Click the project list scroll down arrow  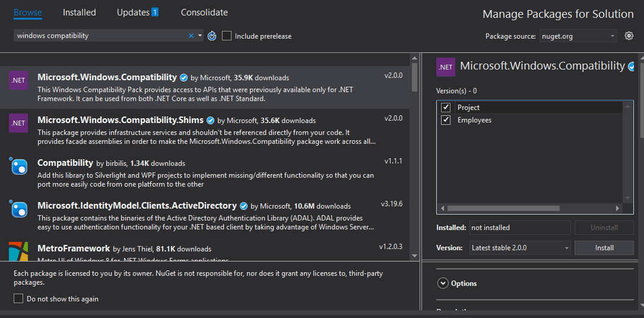coord(627,199)
